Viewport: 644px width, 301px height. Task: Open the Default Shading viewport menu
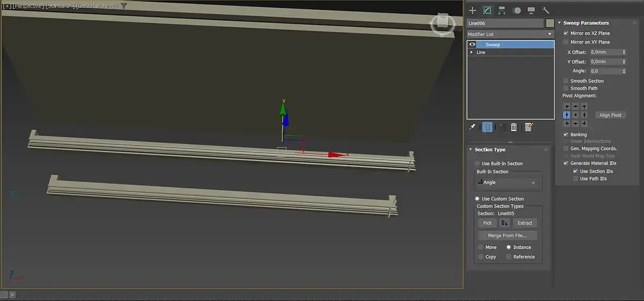tap(97, 6)
